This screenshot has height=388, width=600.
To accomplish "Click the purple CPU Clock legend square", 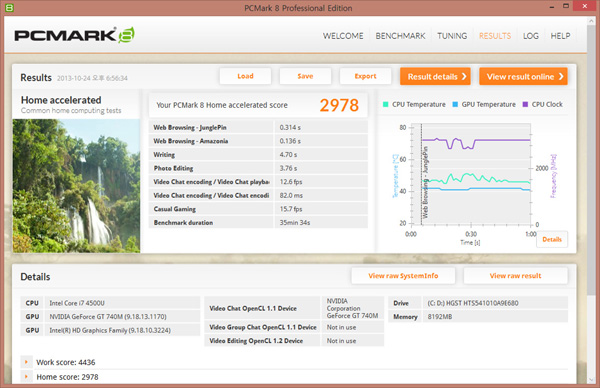I will tap(525, 104).
